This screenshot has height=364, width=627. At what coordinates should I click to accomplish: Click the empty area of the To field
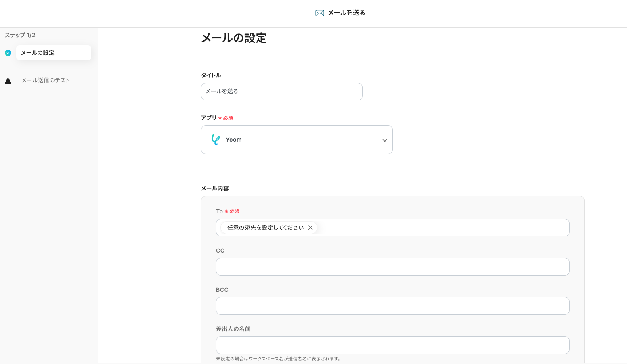(444, 228)
